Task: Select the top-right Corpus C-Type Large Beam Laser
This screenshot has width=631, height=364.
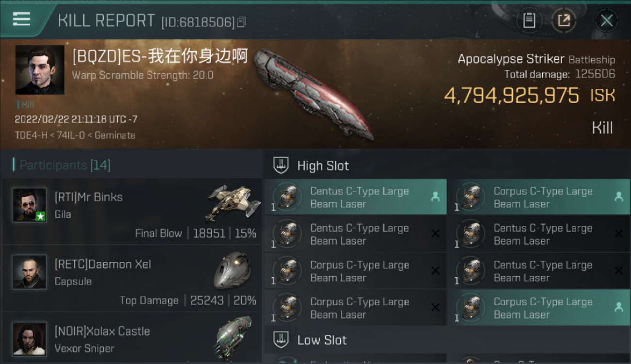Action: coord(539,198)
